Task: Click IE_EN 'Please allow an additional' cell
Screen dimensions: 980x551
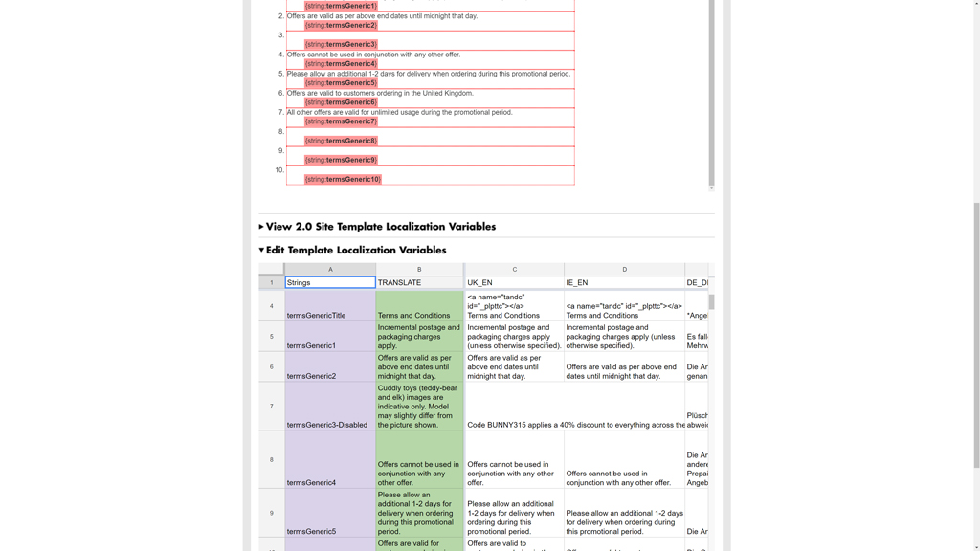Action: [x=624, y=513]
